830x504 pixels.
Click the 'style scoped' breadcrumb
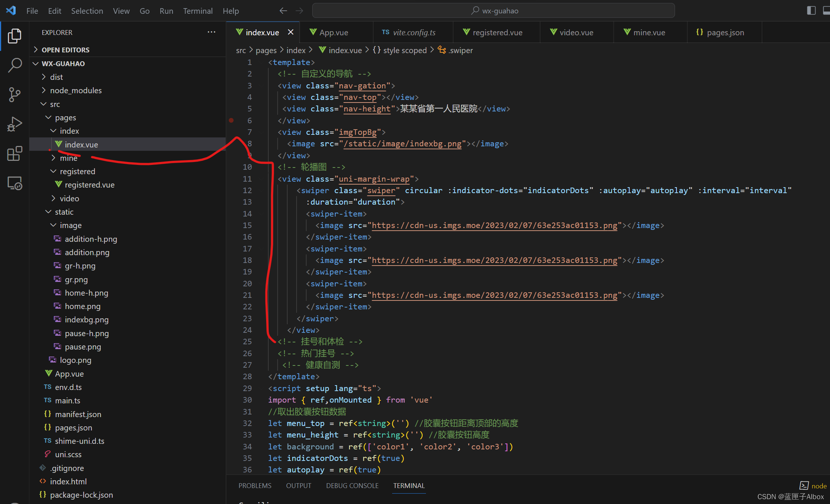click(404, 50)
